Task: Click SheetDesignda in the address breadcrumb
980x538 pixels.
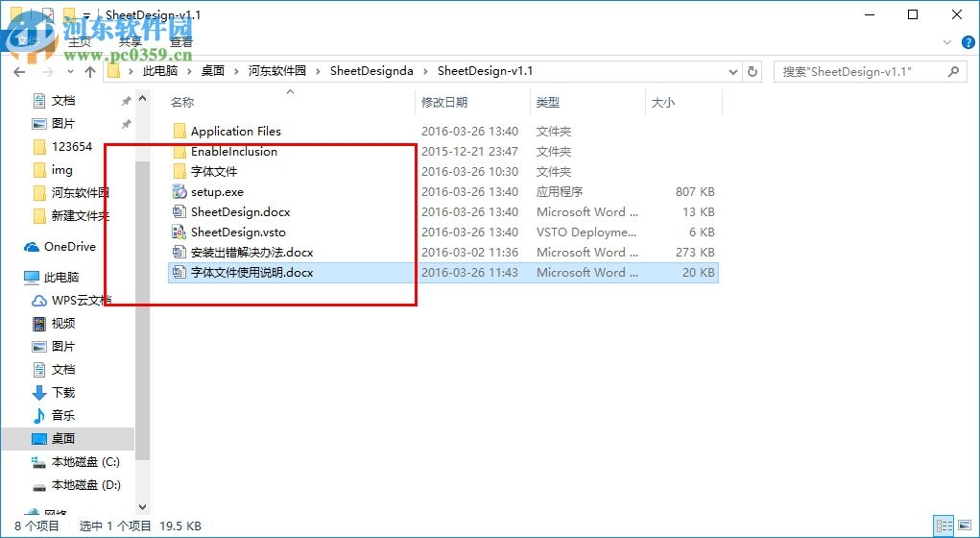Action: coord(371,71)
